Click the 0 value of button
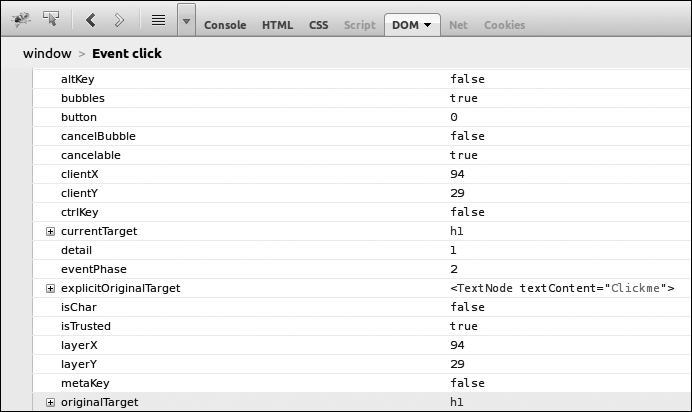 pos(454,117)
